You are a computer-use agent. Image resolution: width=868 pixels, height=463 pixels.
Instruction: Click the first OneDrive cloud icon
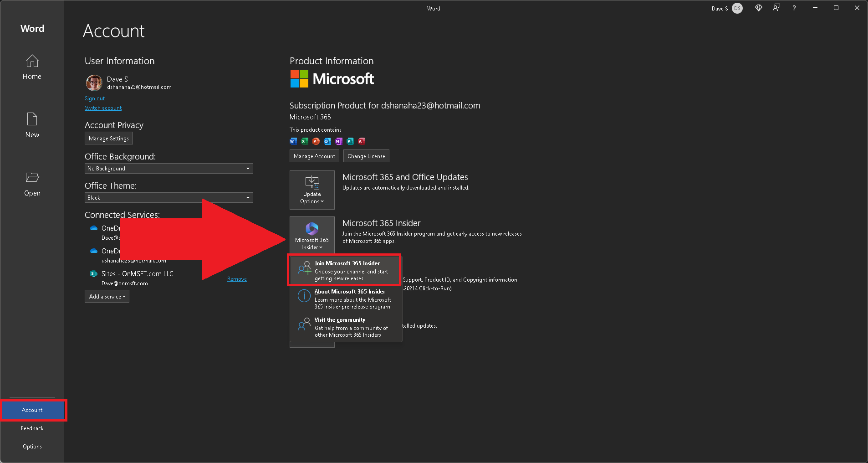94,228
